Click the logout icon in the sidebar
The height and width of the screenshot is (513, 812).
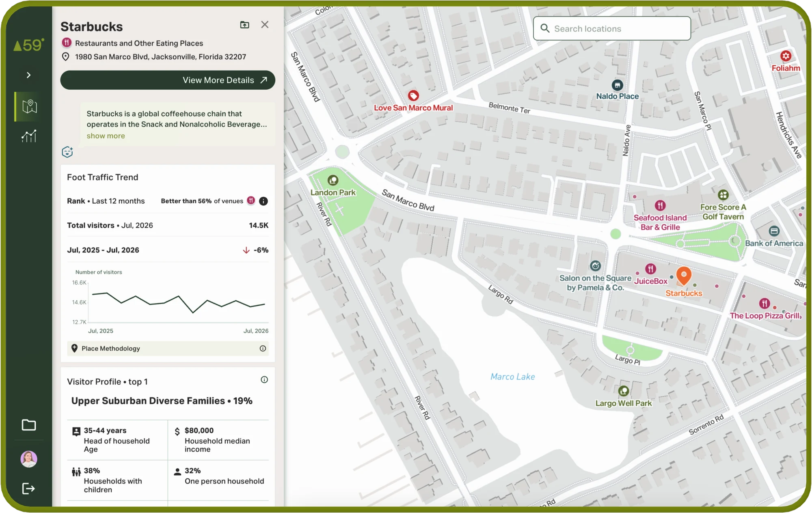pyautogui.click(x=28, y=489)
